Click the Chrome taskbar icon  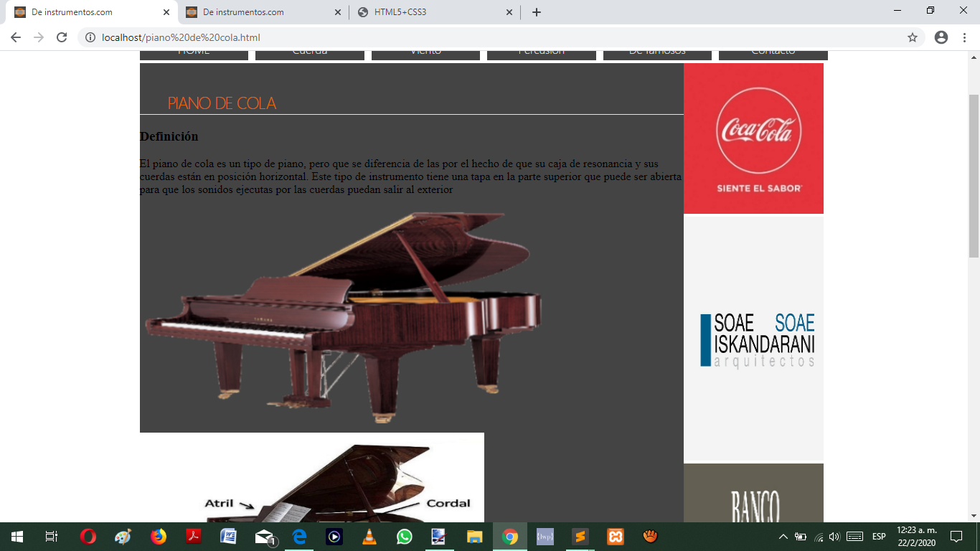tap(510, 537)
